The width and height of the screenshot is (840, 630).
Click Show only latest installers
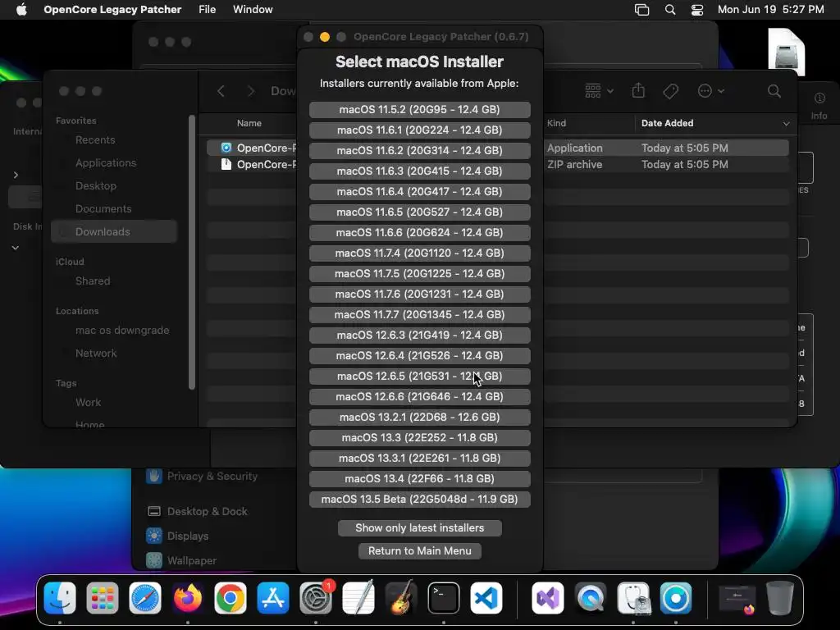click(x=419, y=527)
